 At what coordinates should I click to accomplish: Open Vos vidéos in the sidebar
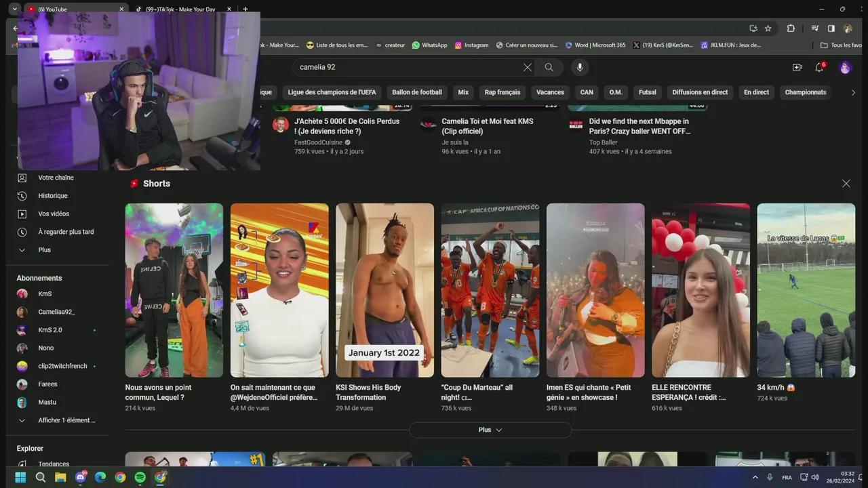click(x=54, y=213)
